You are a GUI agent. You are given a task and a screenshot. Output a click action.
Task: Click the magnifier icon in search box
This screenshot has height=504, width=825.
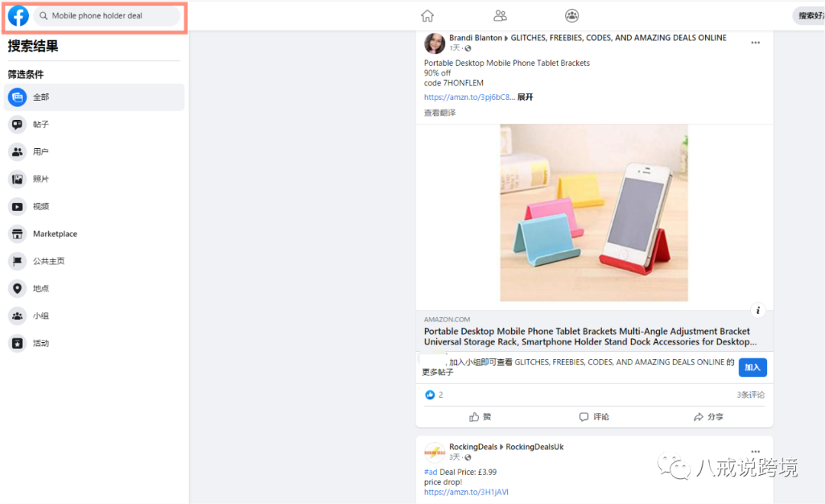click(44, 16)
